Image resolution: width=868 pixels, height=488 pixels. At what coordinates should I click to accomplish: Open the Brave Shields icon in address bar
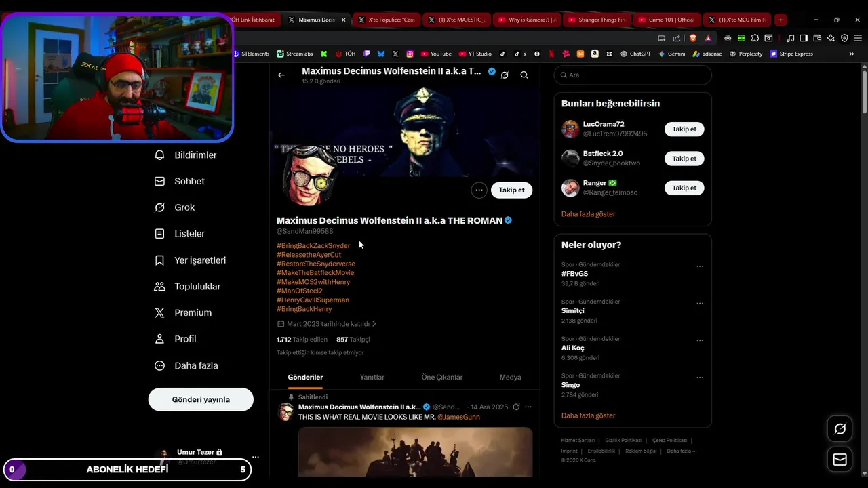coord(693,38)
